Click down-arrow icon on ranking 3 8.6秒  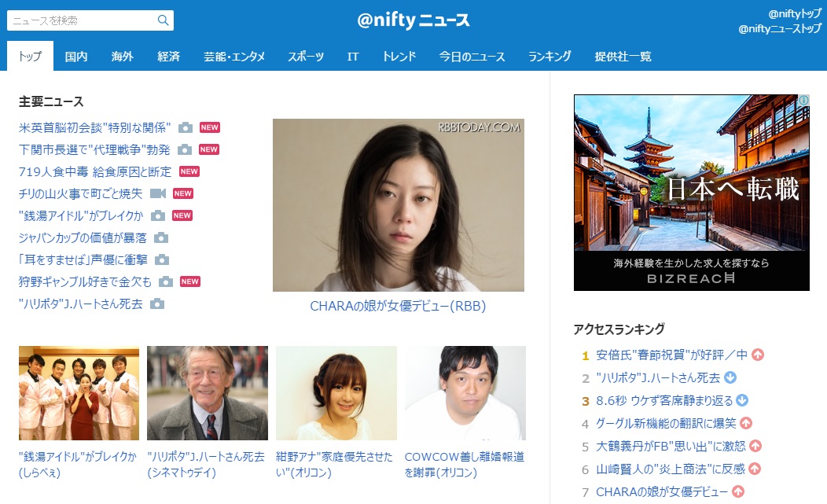click(x=742, y=400)
